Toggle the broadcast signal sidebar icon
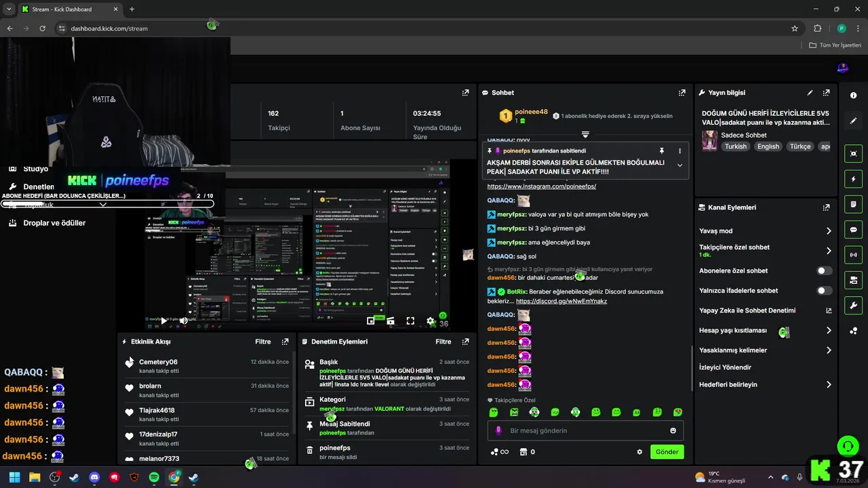This screenshot has width=868, height=488. point(854,255)
